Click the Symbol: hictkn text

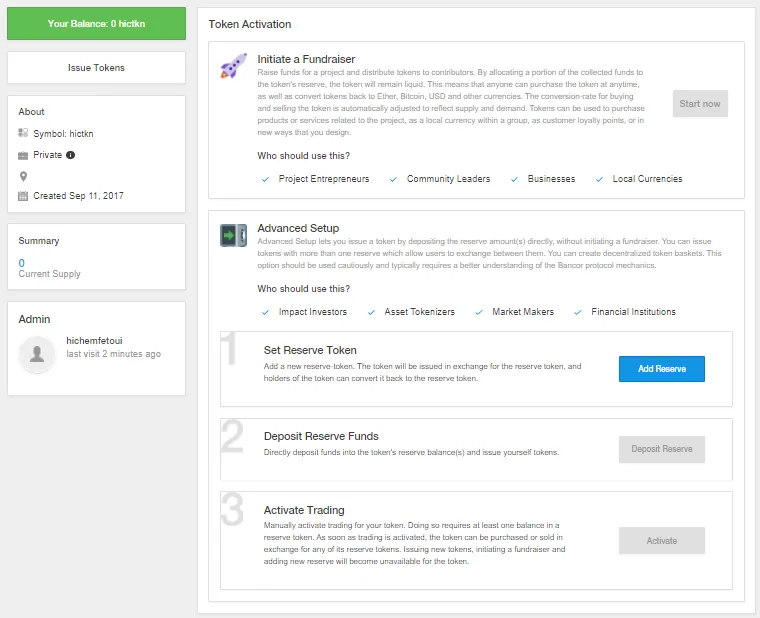tap(63, 134)
